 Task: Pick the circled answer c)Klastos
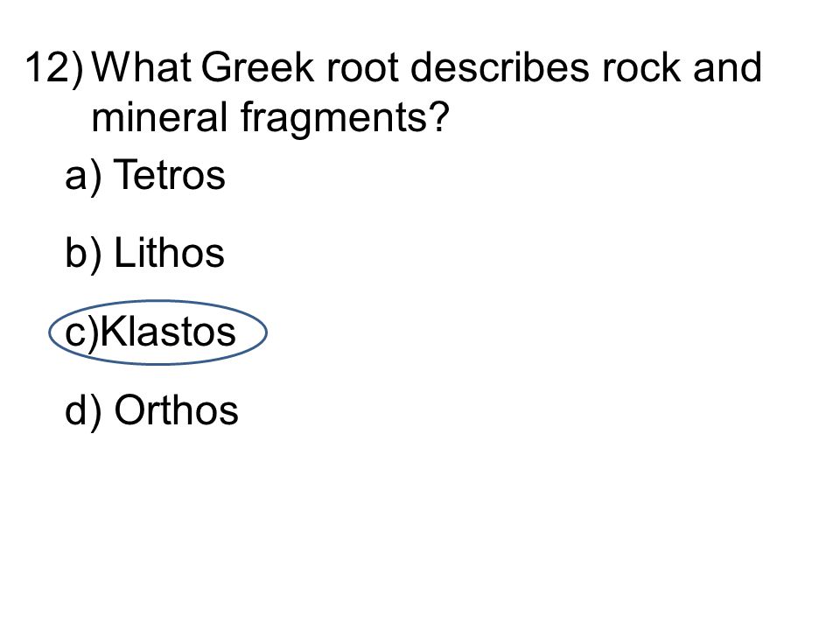coord(150,332)
